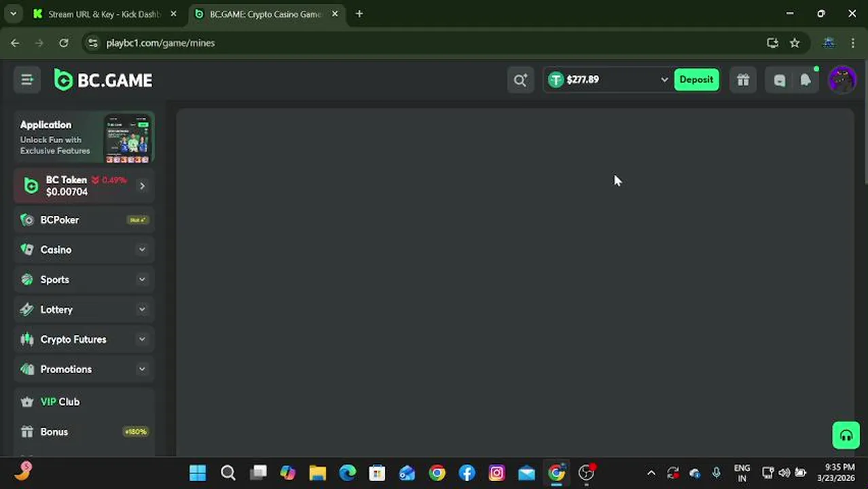Open the Chrome three-dot menu
The image size is (868, 489).
(x=853, y=43)
